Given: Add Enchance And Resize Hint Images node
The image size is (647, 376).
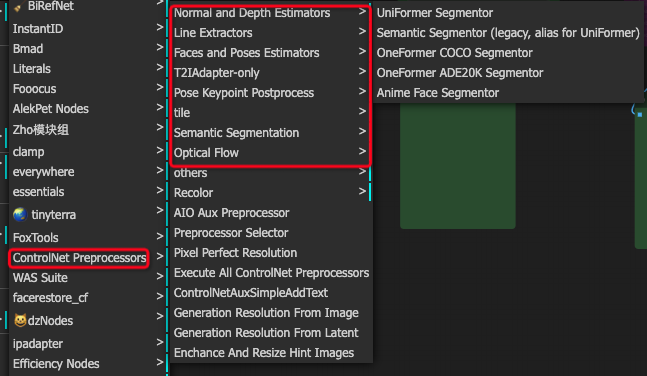Looking at the screenshot, I should point(270,353).
